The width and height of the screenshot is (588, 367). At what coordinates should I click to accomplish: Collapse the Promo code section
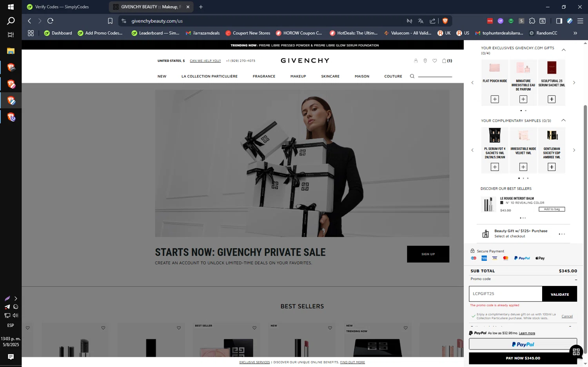pos(576,280)
